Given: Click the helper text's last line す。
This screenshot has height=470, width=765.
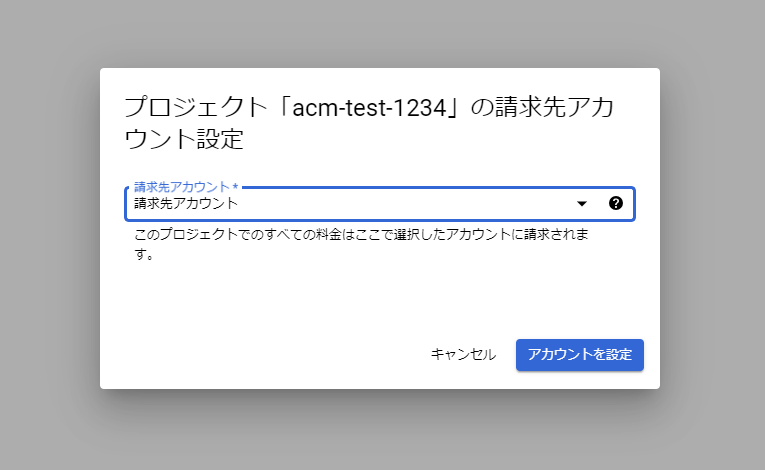Looking at the screenshot, I should (x=144, y=254).
